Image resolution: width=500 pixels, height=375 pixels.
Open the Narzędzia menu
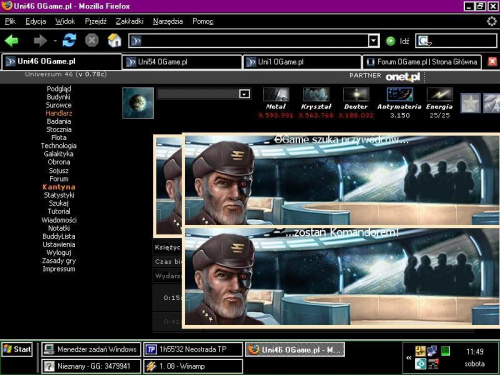(168, 21)
